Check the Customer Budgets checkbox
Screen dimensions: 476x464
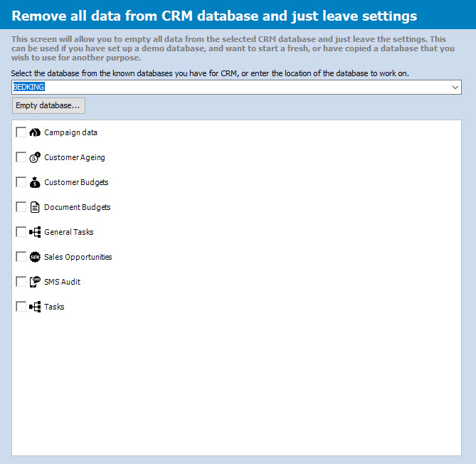click(x=21, y=182)
